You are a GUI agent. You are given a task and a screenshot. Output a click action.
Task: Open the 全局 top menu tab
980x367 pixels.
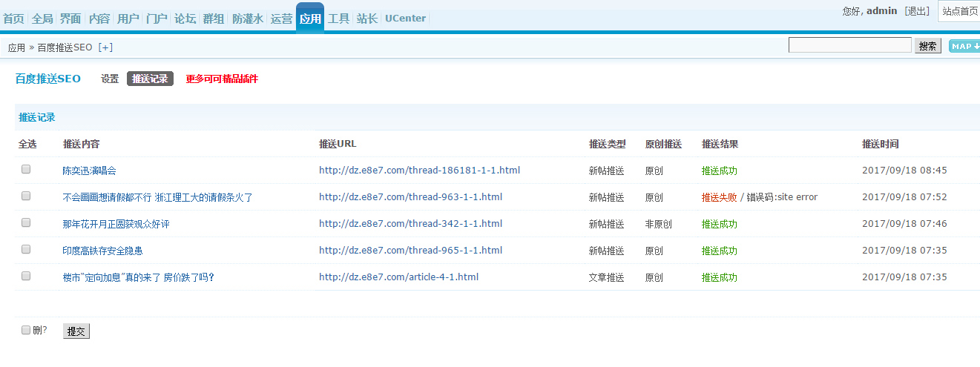click(x=42, y=19)
